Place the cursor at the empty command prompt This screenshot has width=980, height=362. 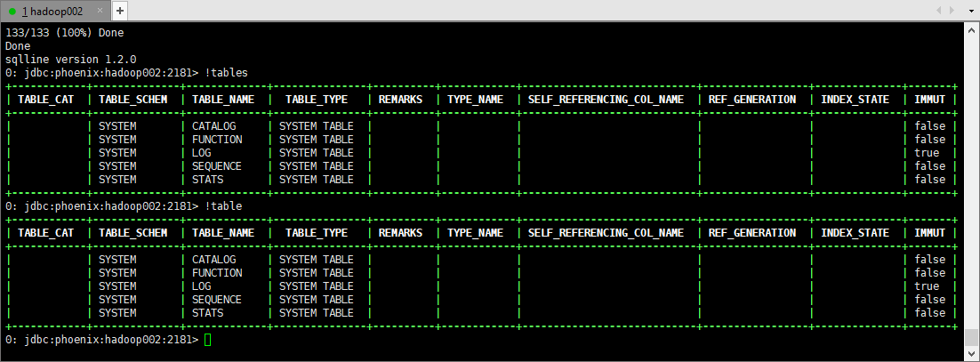point(208,340)
